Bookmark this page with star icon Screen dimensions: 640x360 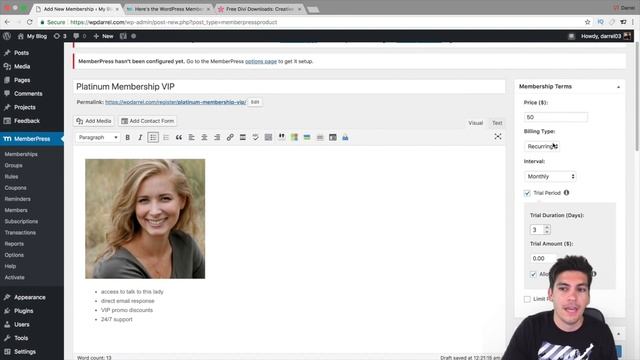(x=587, y=22)
